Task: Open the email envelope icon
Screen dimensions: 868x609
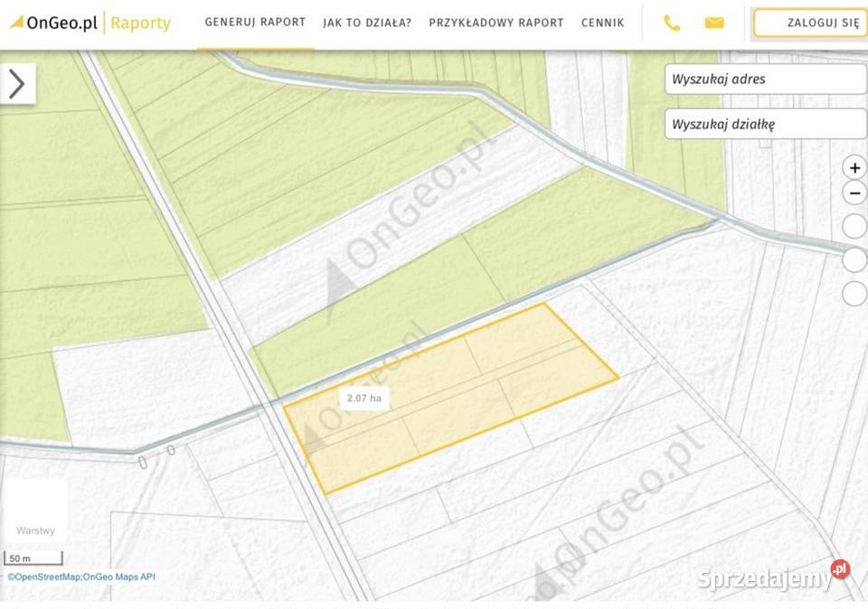Action: tap(714, 23)
